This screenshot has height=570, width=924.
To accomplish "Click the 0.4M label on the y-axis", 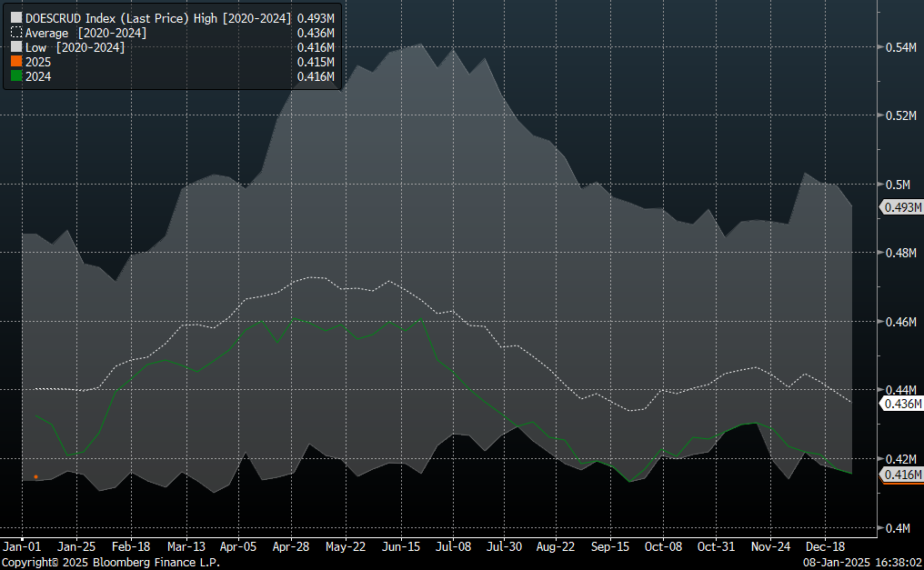I will point(898,527).
